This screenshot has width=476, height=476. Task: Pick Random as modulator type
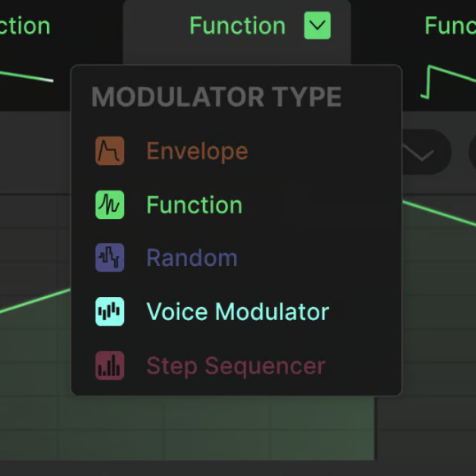(192, 258)
